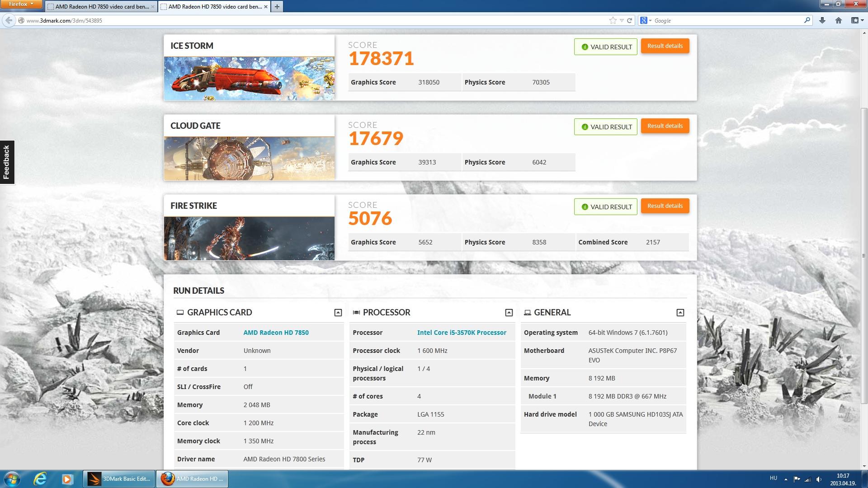
Task: Click Ice Storm Valid Result badge
Action: point(606,47)
